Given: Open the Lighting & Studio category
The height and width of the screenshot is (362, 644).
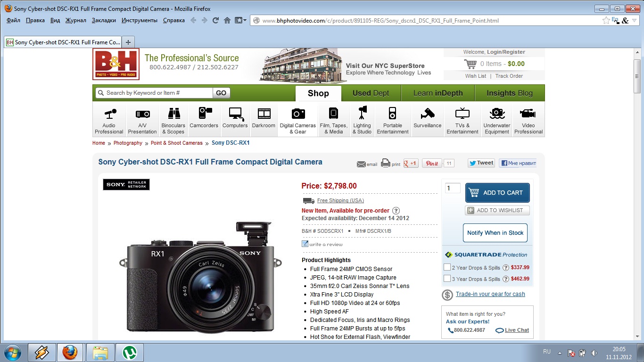Looking at the screenshot, I should click(362, 121).
